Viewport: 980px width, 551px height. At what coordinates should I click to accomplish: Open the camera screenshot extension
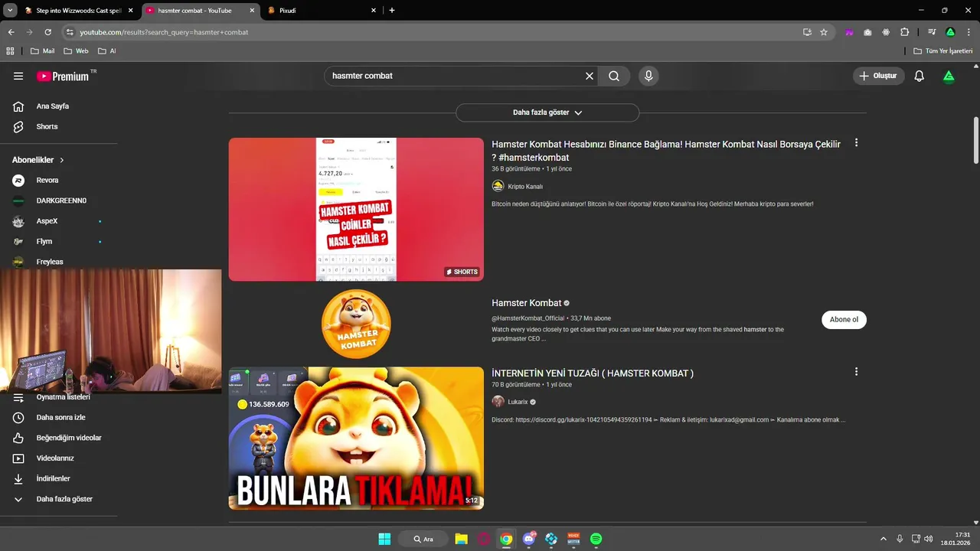pos(867,32)
